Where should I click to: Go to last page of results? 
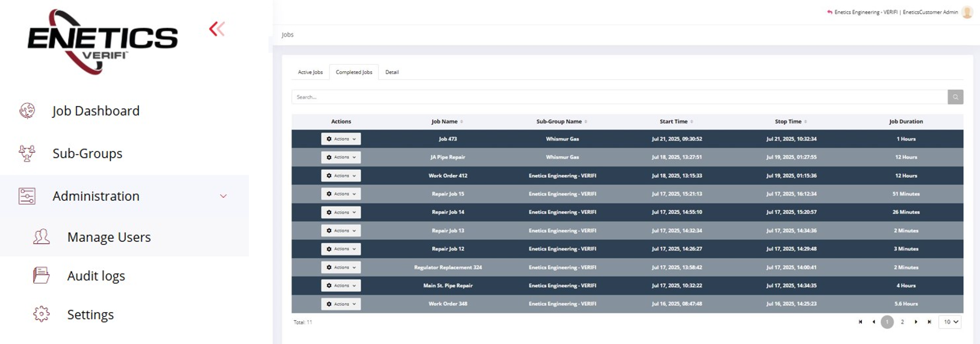click(929, 322)
